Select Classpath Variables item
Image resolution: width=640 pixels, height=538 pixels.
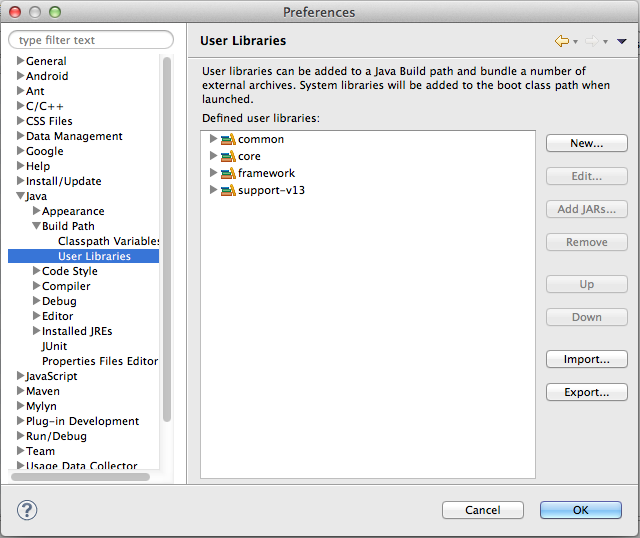[x=109, y=241]
